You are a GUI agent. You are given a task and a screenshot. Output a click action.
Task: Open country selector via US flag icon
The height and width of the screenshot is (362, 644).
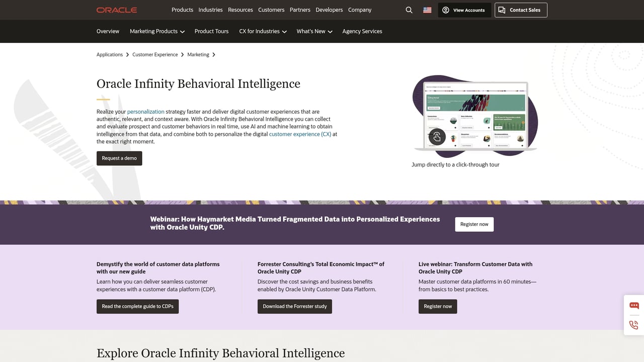pos(427,10)
